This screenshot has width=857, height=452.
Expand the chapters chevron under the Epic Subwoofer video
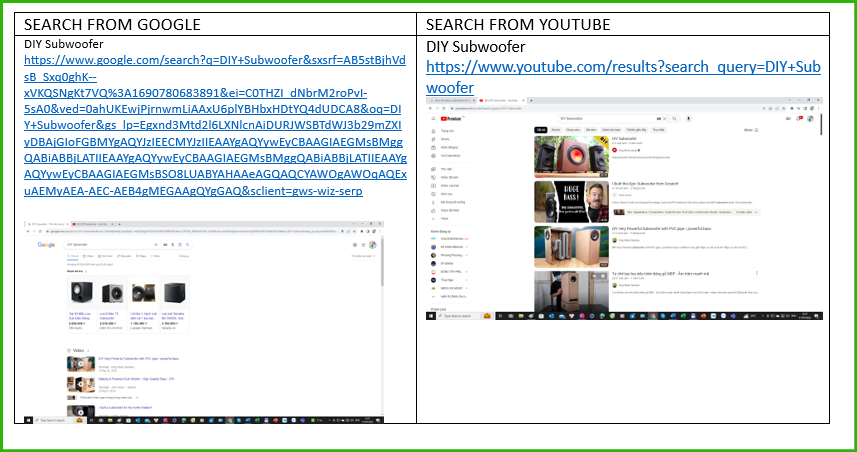coord(756,212)
